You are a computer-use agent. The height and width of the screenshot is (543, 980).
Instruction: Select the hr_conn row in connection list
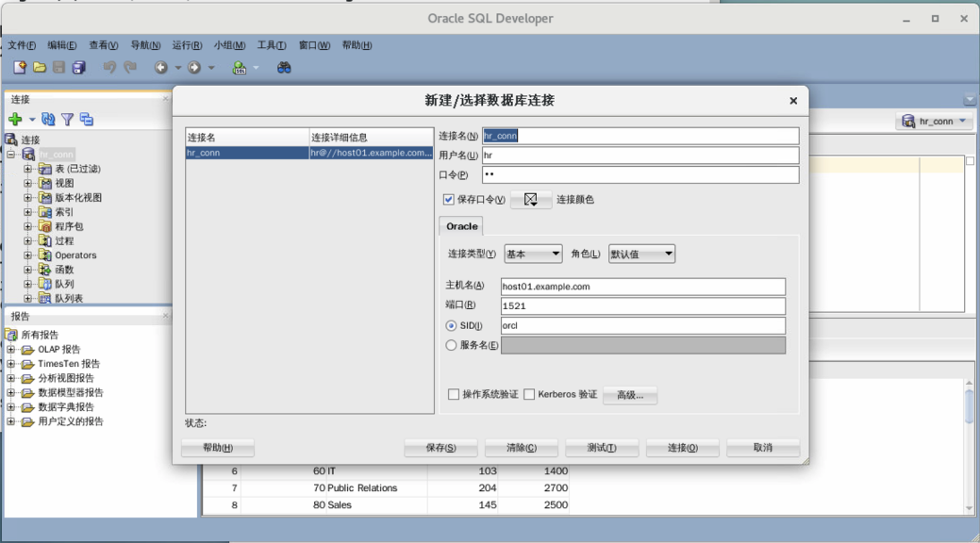click(309, 153)
